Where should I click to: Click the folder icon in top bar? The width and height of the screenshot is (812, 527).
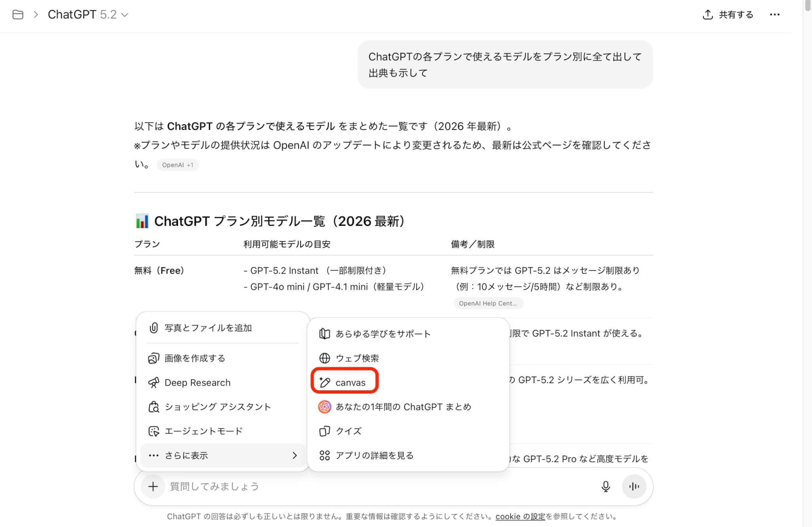pyautogui.click(x=18, y=15)
